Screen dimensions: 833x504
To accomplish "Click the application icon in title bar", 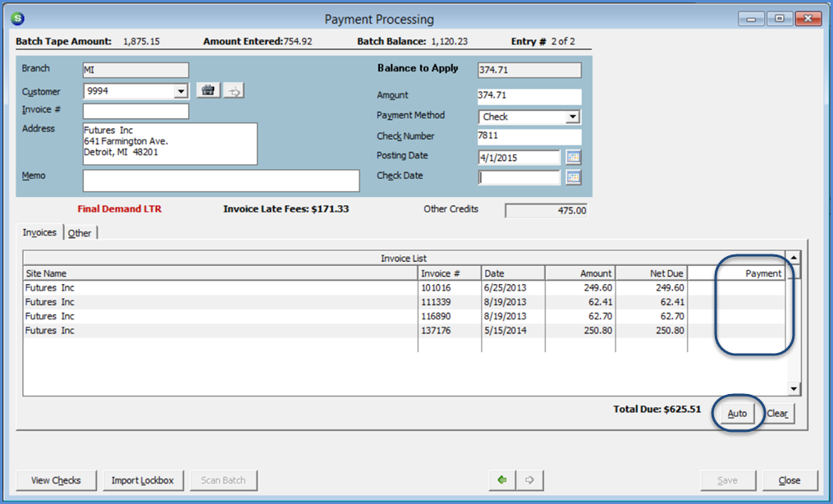I will coord(17,19).
